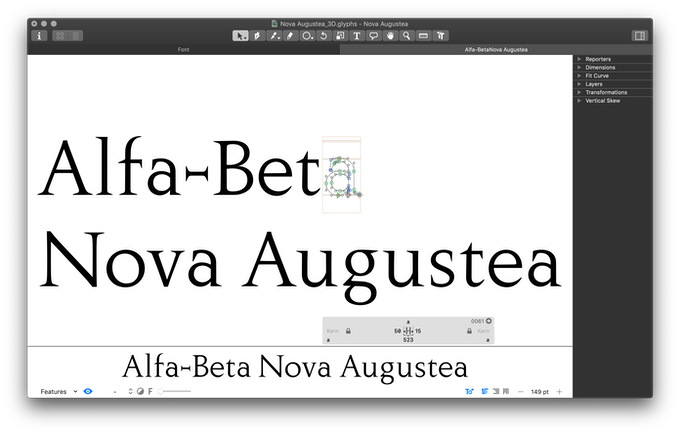Zoom in with the plus button
This screenshot has height=434, width=680.
559,392
